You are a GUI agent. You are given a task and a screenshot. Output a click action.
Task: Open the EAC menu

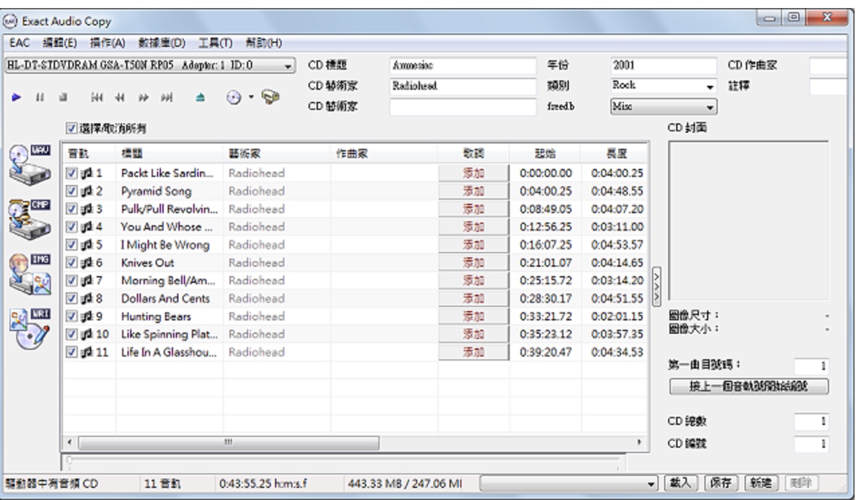tap(18, 43)
